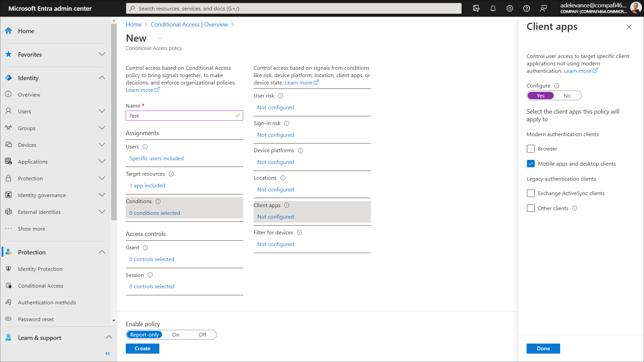Go to Authentication methods
Viewport: 644px width, 362px height.
[x=47, y=302]
